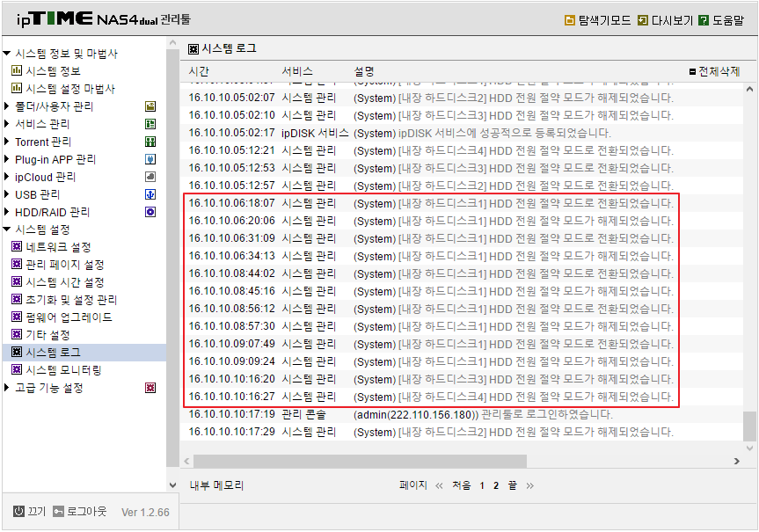Collapse the 시스템 설정 tree arrow

tap(7, 230)
